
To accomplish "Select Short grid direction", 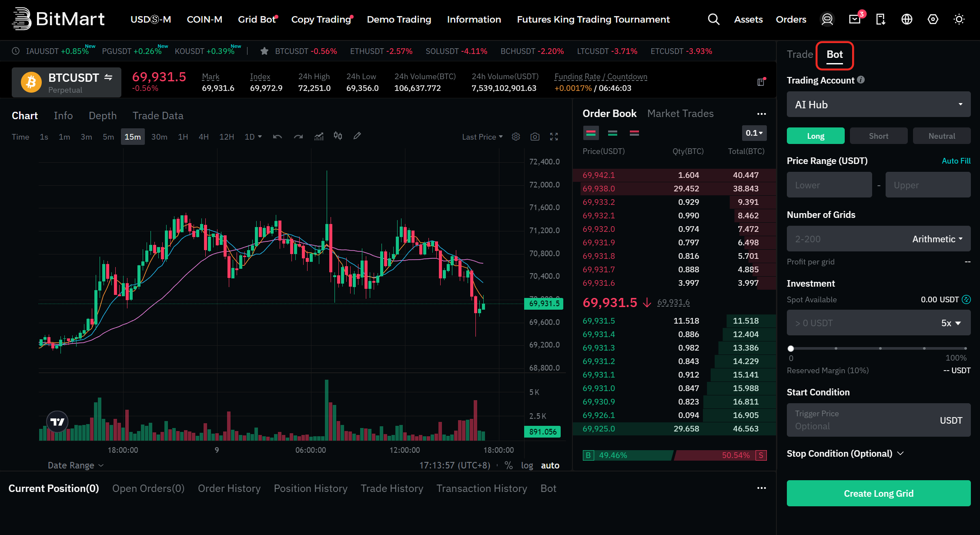I will pyautogui.click(x=879, y=136).
